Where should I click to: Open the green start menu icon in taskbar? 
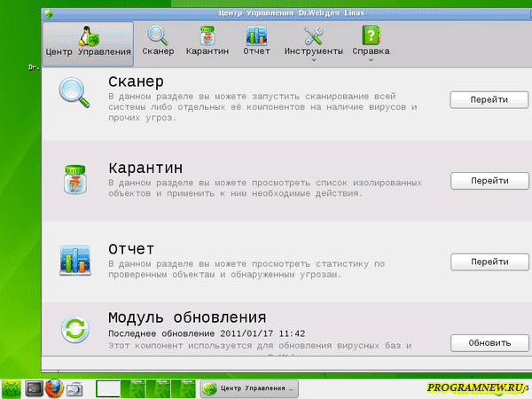point(12,389)
